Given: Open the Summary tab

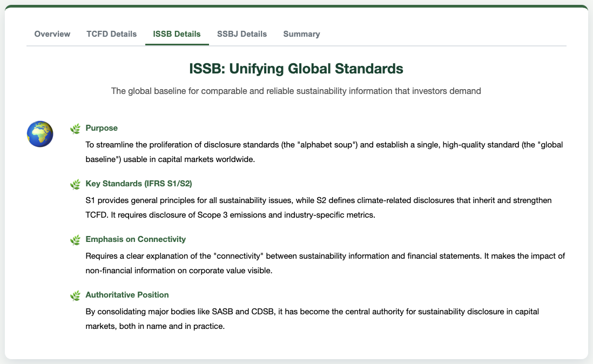Looking at the screenshot, I should click(x=301, y=34).
